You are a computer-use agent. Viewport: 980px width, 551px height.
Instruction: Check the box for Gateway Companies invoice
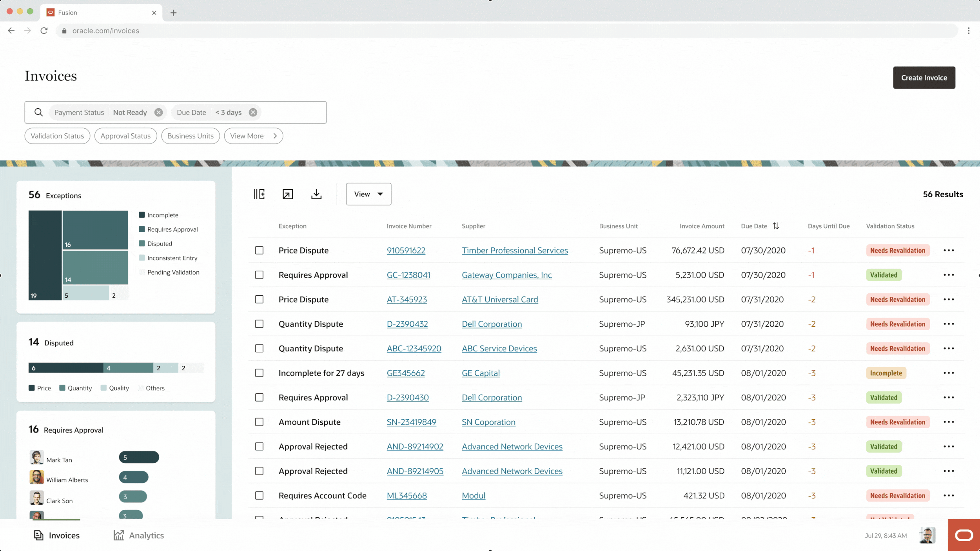click(259, 275)
